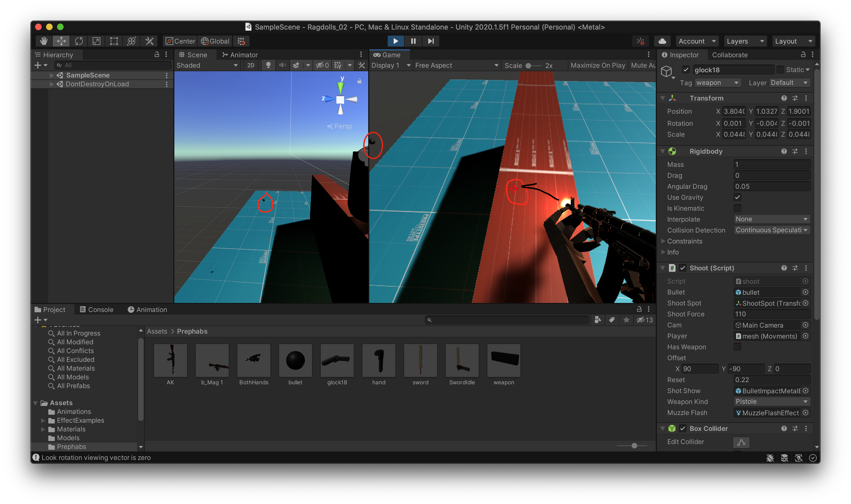The image size is (851, 504).
Task: Click the scene orientation gizmo lock
Action: pyautogui.click(x=359, y=81)
